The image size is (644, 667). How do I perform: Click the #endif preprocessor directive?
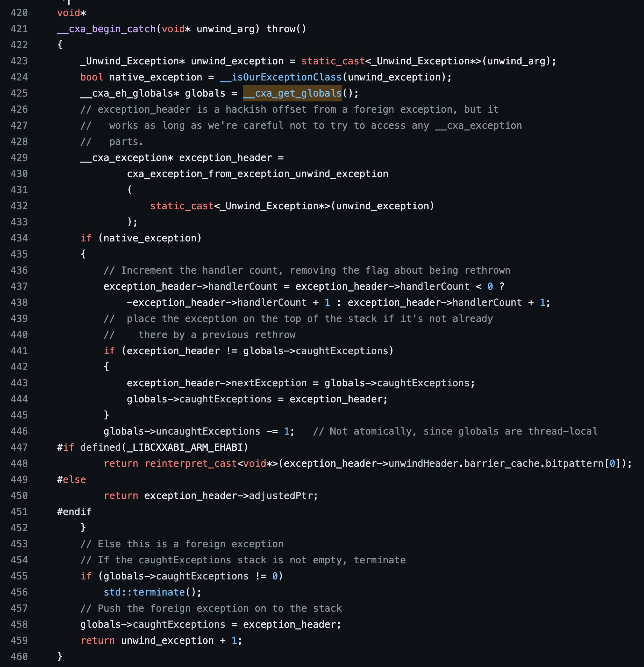tap(74, 512)
